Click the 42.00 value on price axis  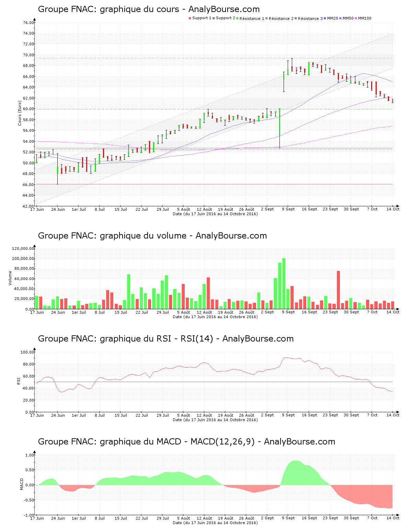28,206
